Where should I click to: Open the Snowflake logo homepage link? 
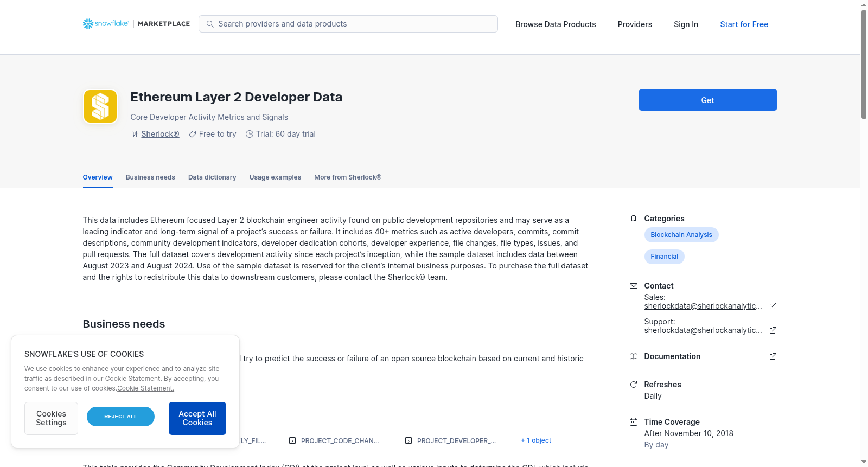106,24
